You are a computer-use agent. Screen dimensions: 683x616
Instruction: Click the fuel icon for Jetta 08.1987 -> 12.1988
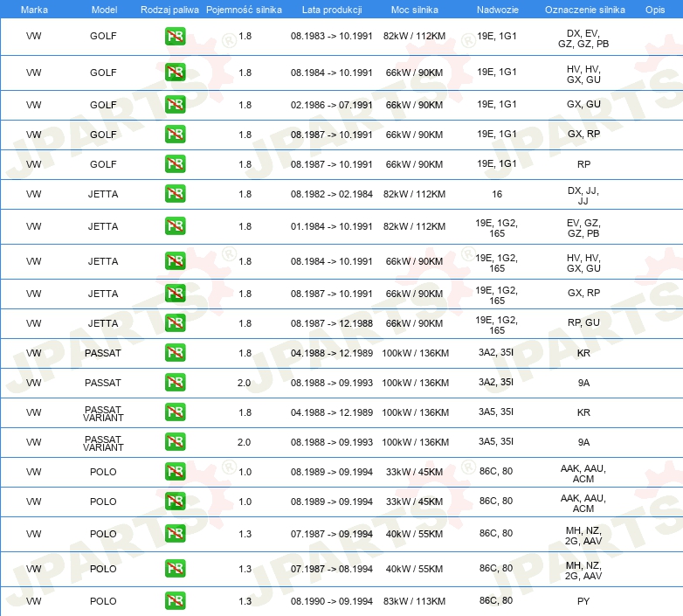coord(175,323)
